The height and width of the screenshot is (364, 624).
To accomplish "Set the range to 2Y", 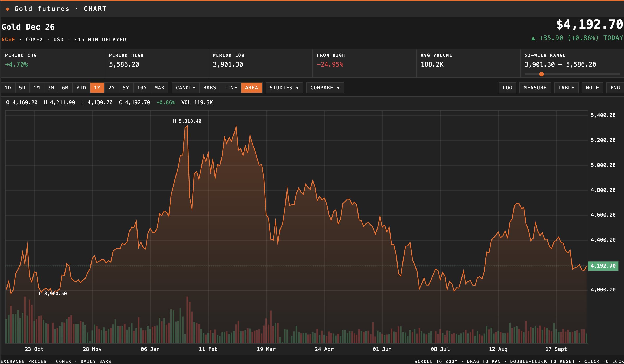I will (112, 88).
